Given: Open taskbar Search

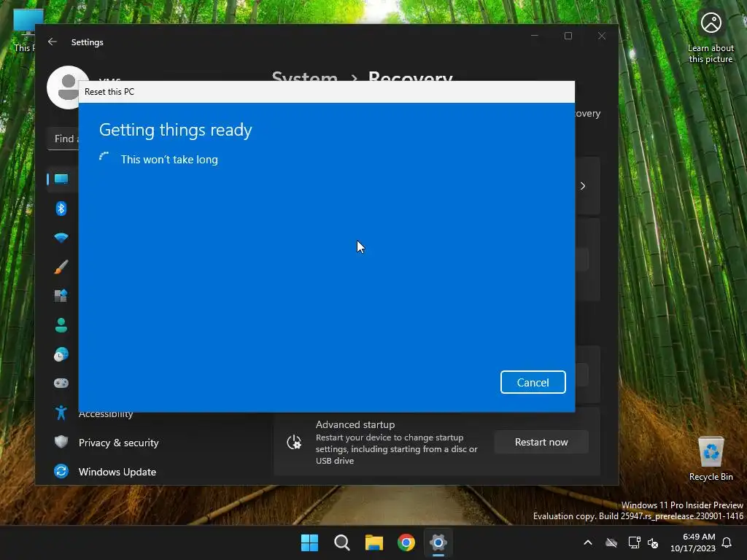Looking at the screenshot, I should coord(341,542).
